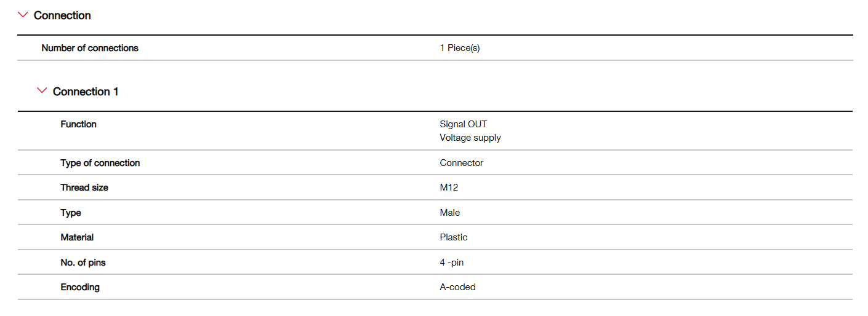Click the Connection 1 heading text
This screenshot has height=316, width=868.
[86, 92]
